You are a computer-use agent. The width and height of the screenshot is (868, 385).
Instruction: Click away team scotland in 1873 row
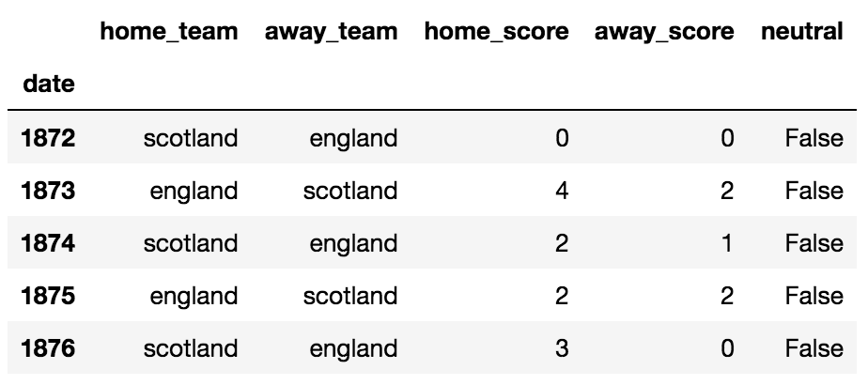click(350, 192)
